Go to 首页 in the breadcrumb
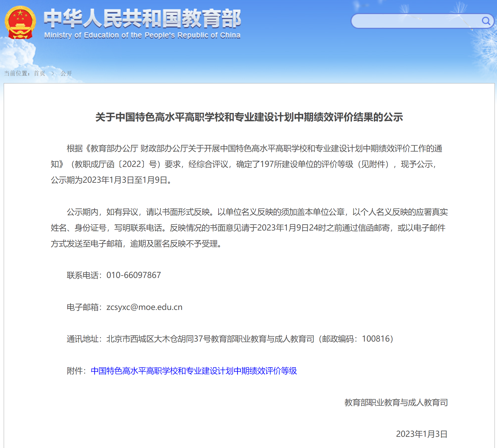The height and width of the screenshot is (448, 497). tap(39, 74)
